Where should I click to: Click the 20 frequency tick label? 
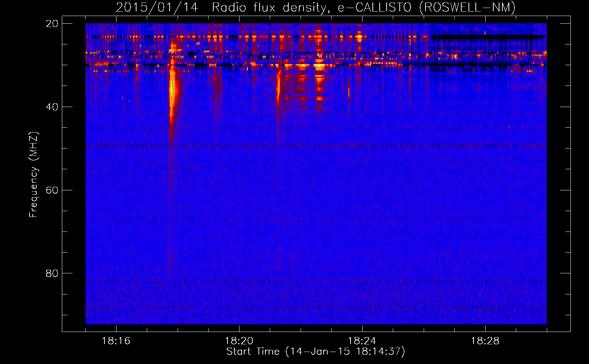(x=52, y=24)
